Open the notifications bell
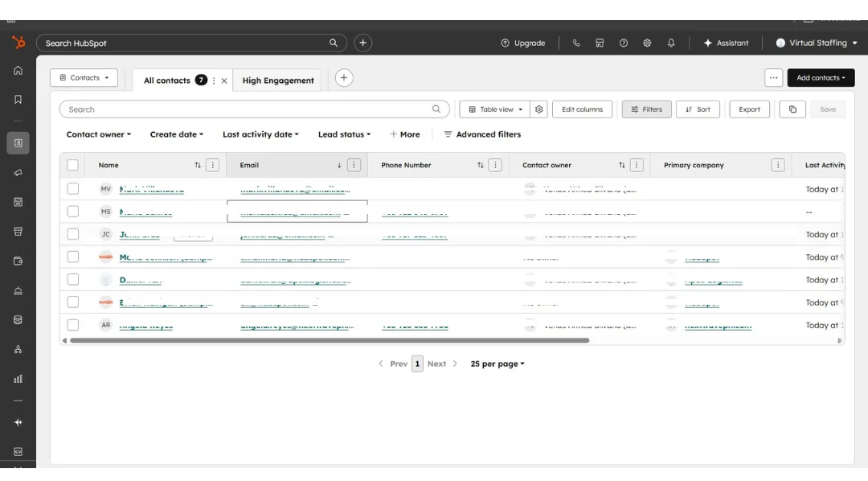This screenshot has height=481, width=868. (671, 42)
